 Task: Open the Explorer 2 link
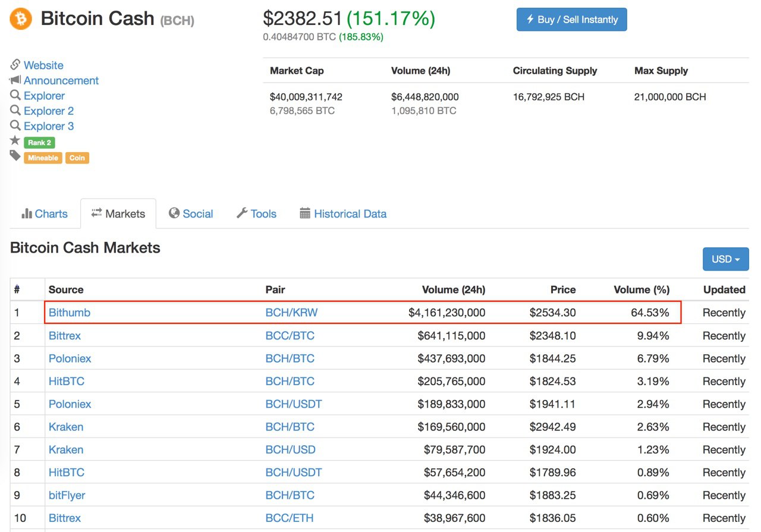[49, 111]
